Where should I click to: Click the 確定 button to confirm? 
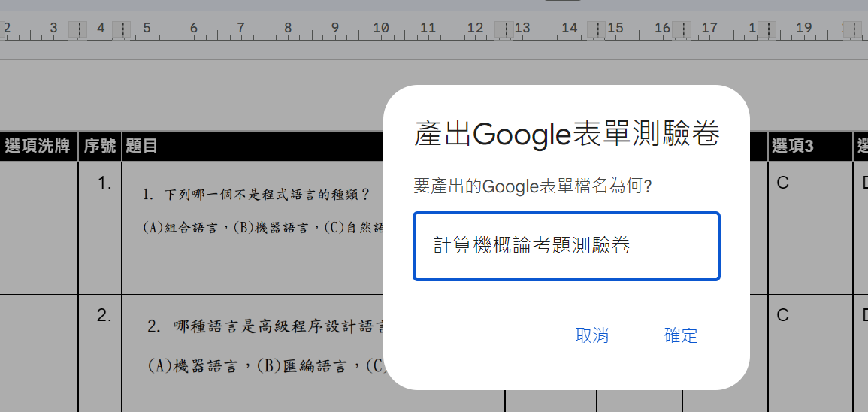[681, 336]
